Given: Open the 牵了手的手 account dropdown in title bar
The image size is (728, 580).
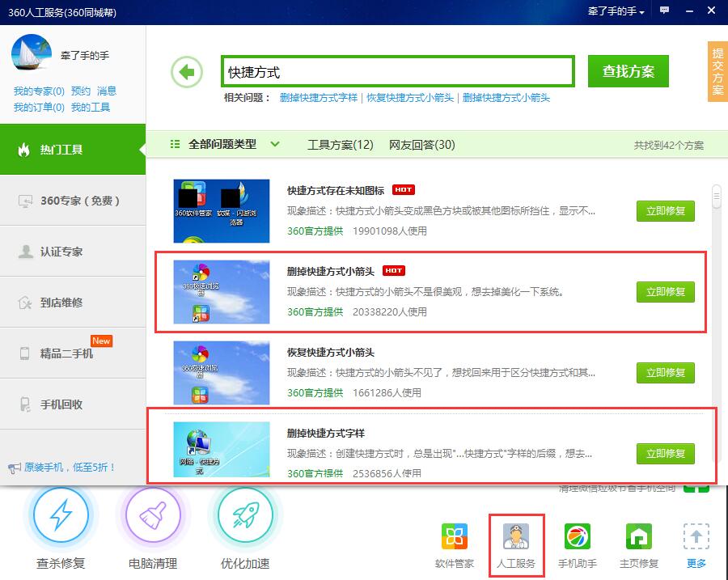Looking at the screenshot, I should (x=616, y=11).
